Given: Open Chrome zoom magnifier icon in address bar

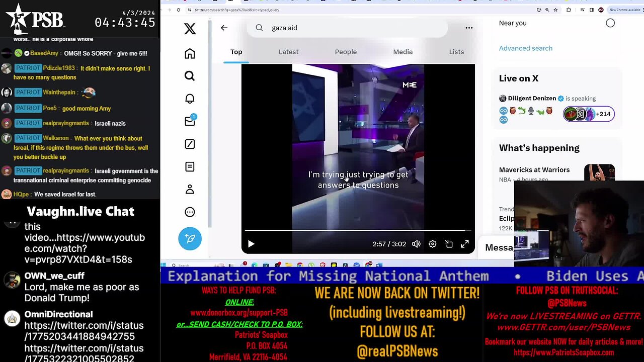Looking at the screenshot, I should [547, 10].
